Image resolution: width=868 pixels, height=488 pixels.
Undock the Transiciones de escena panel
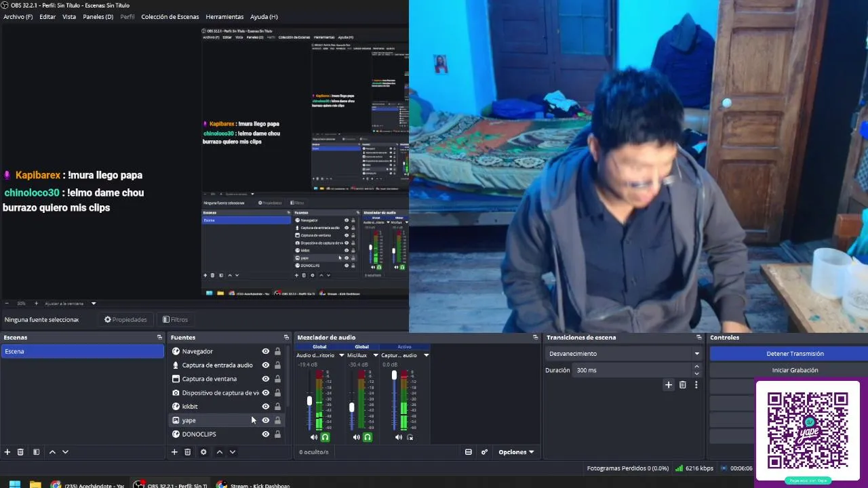[699, 338]
